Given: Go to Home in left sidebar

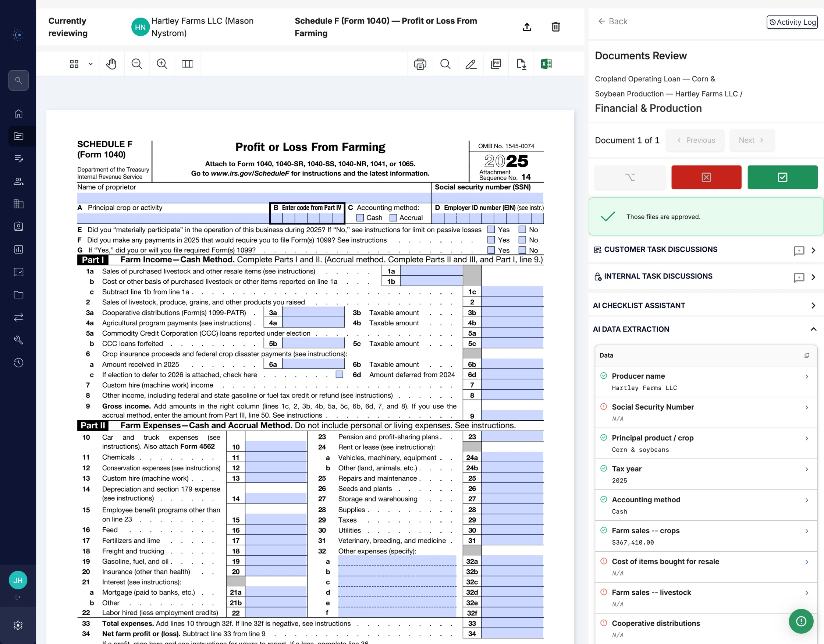Looking at the screenshot, I should (18, 113).
